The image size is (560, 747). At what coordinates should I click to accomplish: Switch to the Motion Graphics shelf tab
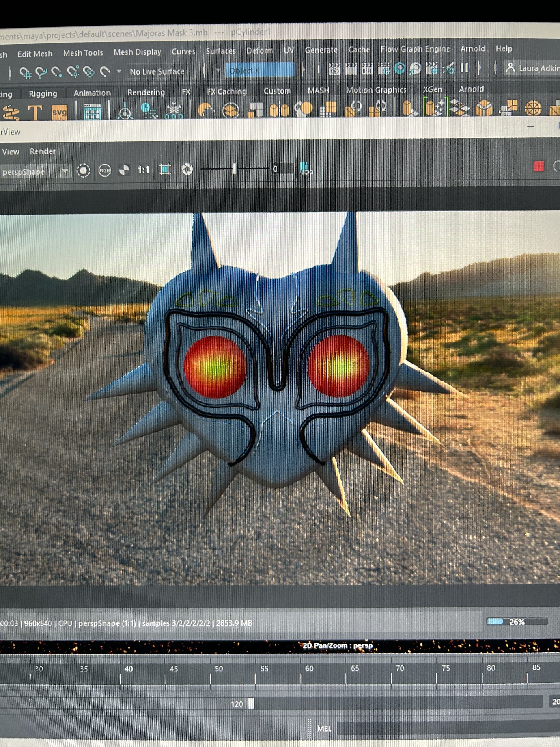click(376, 90)
